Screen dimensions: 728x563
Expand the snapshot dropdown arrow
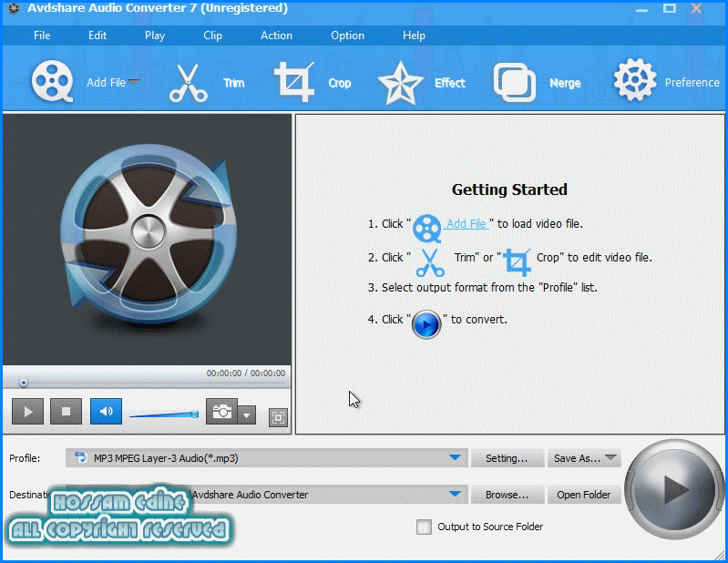coord(247,415)
